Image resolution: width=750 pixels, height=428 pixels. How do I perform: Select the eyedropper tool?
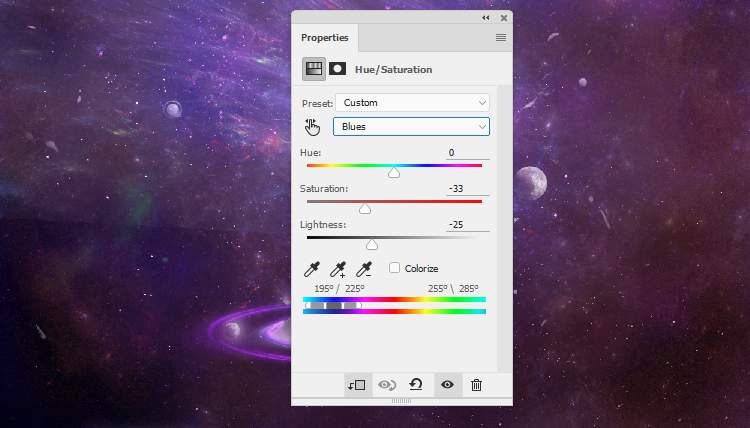312,268
